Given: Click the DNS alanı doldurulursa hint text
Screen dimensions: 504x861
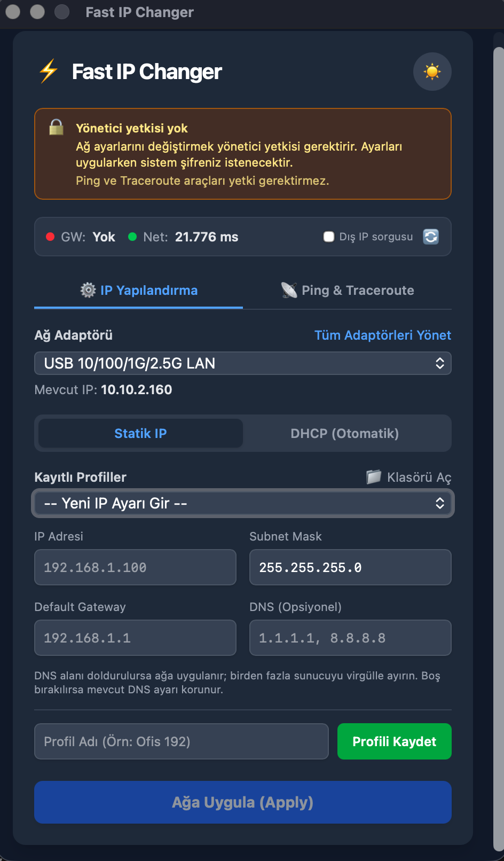Looking at the screenshot, I should tap(238, 683).
